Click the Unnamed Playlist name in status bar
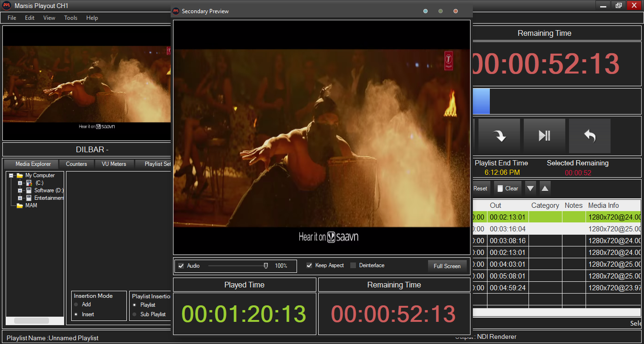This screenshot has width=644, height=344. (73, 338)
